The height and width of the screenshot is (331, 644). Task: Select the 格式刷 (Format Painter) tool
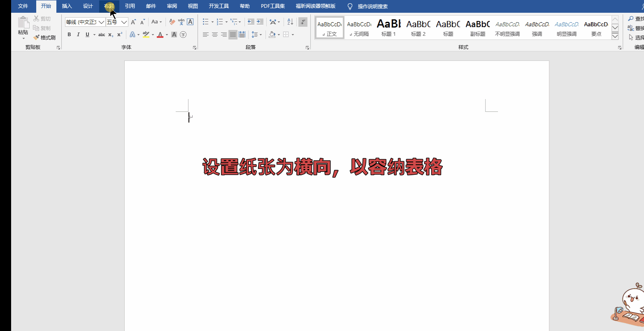[x=44, y=37]
